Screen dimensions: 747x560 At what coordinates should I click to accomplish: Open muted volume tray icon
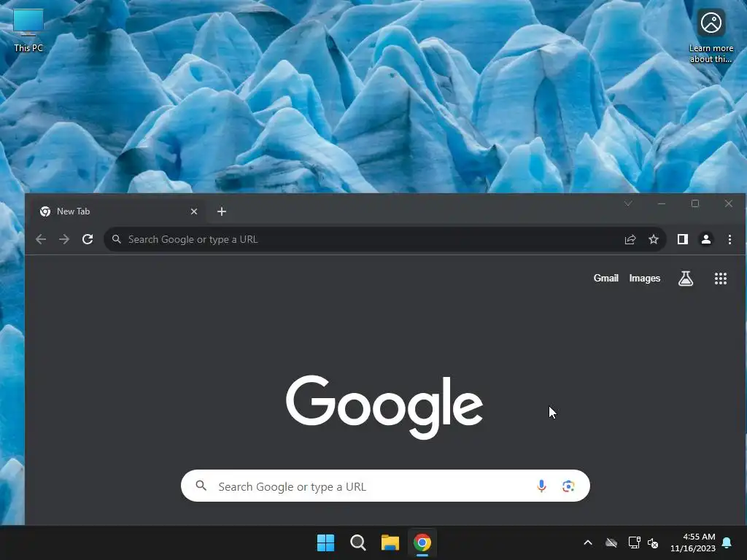point(653,542)
